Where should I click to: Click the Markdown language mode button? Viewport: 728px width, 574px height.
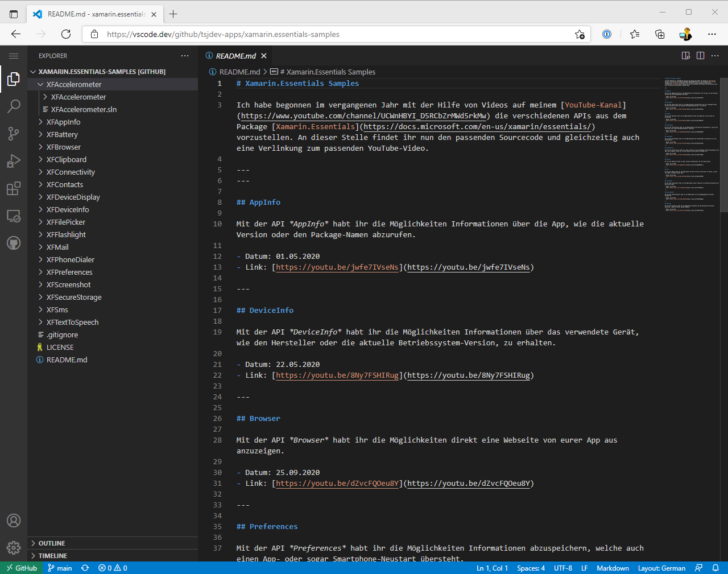[x=613, y=568]
